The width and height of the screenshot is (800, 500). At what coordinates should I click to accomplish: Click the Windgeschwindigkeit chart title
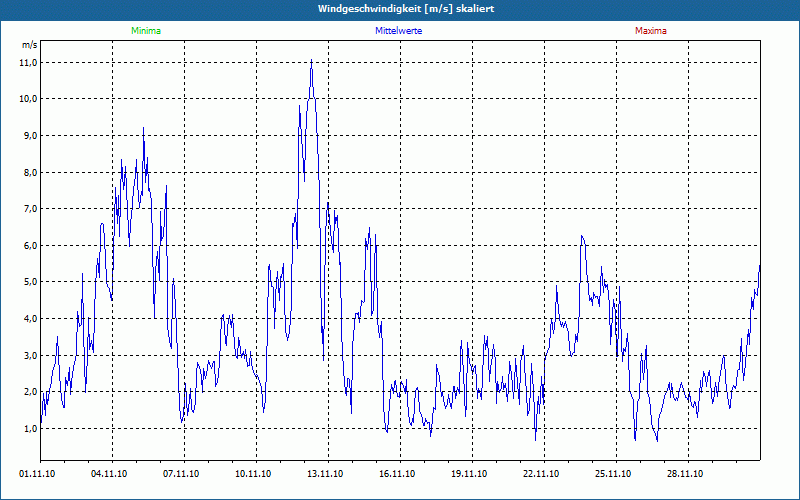coord(406,9)
